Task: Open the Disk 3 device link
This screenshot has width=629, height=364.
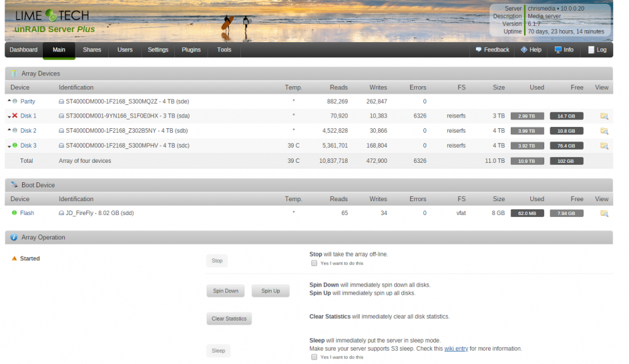Action: click(28, 145)
